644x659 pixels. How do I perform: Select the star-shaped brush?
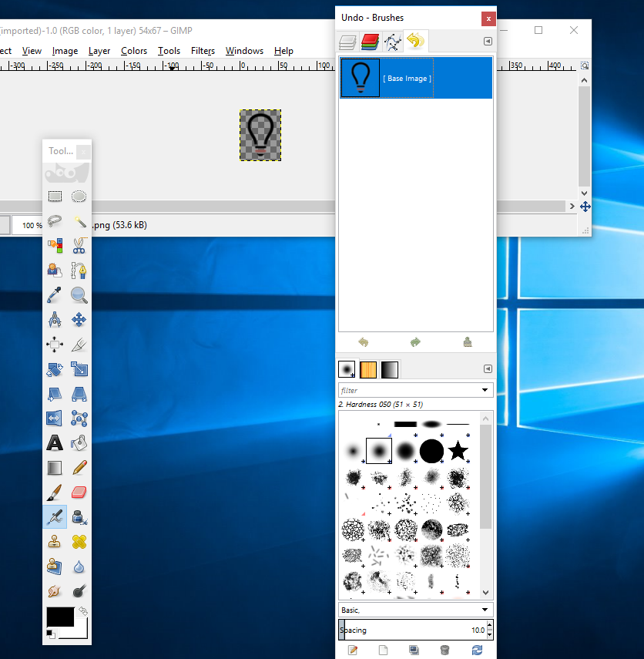pos(458,450)
